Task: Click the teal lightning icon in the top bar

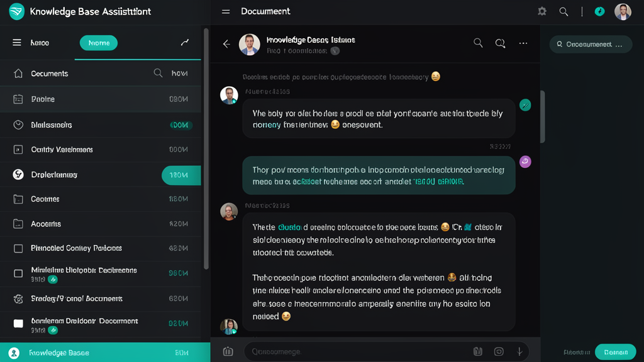Action: (599, 11)
